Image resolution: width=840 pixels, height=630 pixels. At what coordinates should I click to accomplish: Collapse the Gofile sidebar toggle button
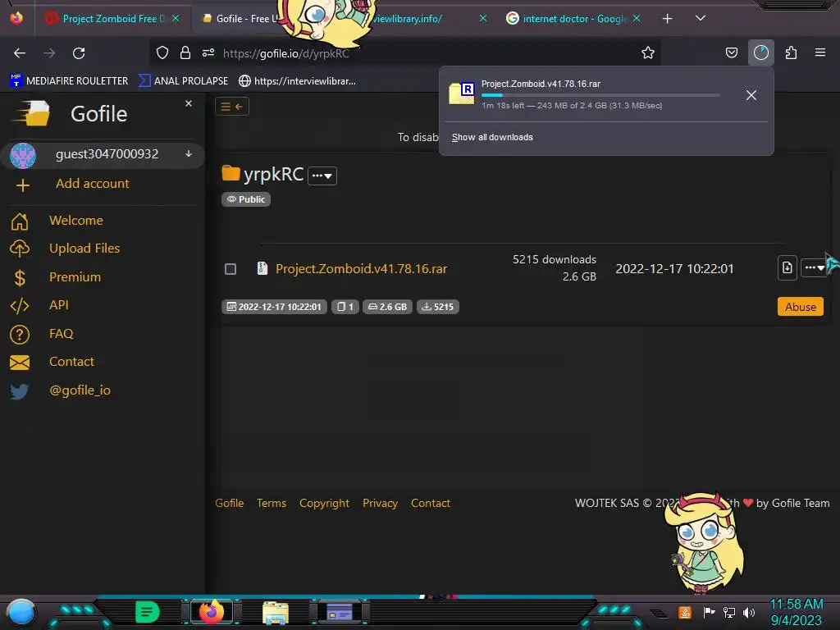coord(232,107)
